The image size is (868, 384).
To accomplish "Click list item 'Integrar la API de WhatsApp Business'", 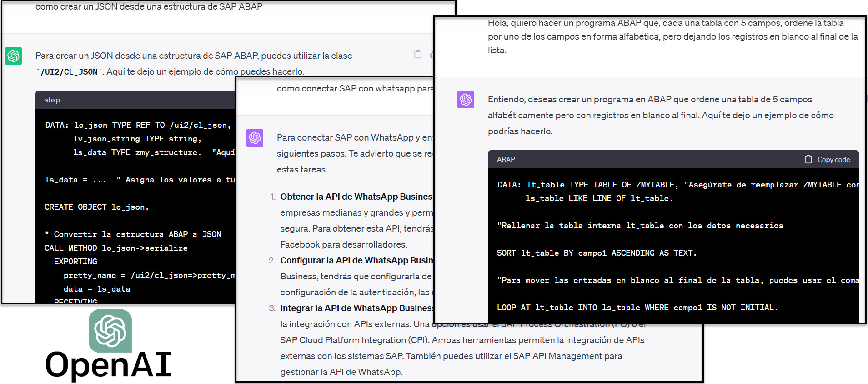I will tap(356, 308).
